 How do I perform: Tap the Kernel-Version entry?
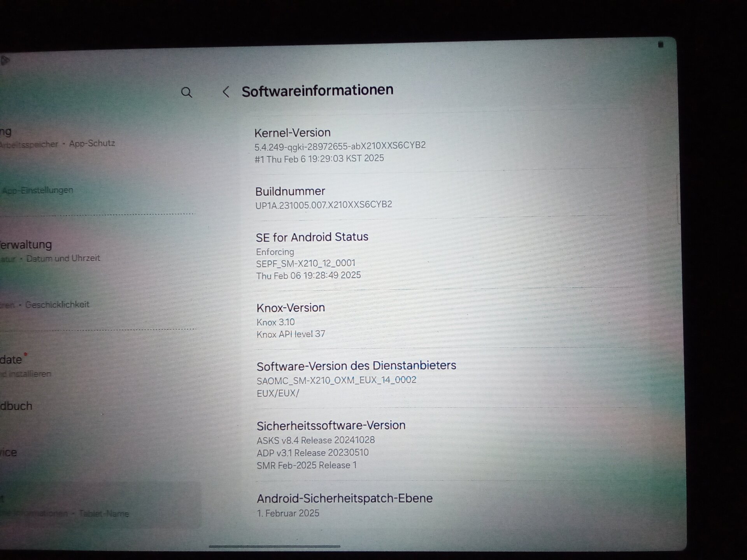tap(340, 145)
